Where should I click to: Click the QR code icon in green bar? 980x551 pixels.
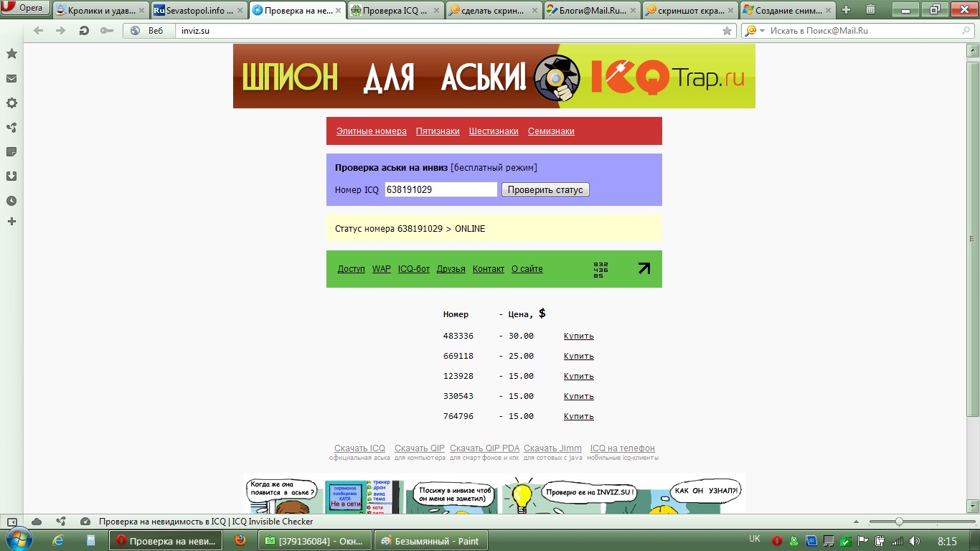(x=601, y=270)
